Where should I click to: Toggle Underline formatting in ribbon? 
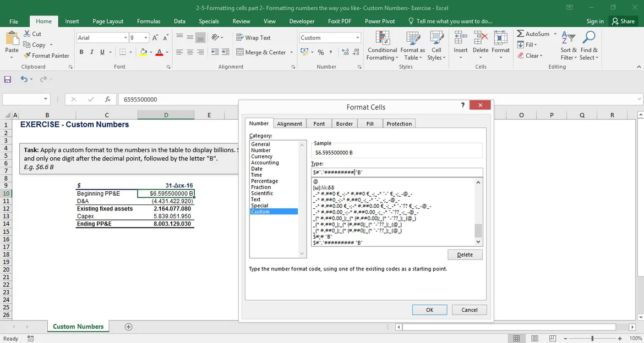[x=102, y=52]
